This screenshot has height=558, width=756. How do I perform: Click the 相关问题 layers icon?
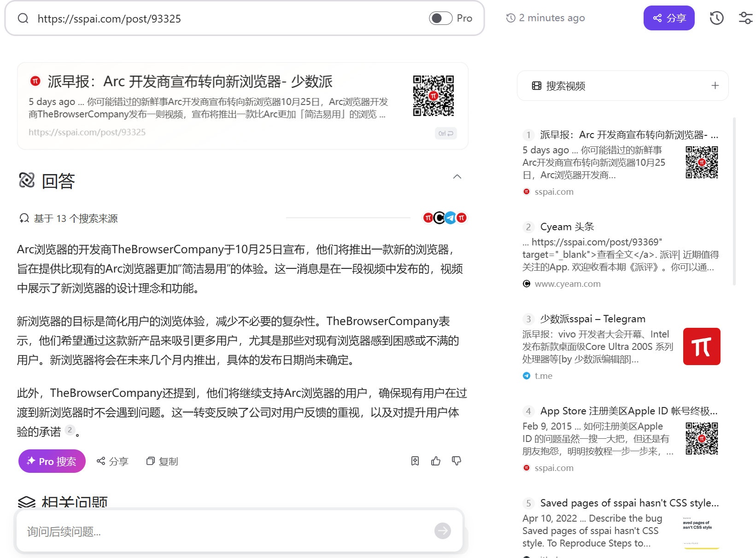click(x=27, y=502)
